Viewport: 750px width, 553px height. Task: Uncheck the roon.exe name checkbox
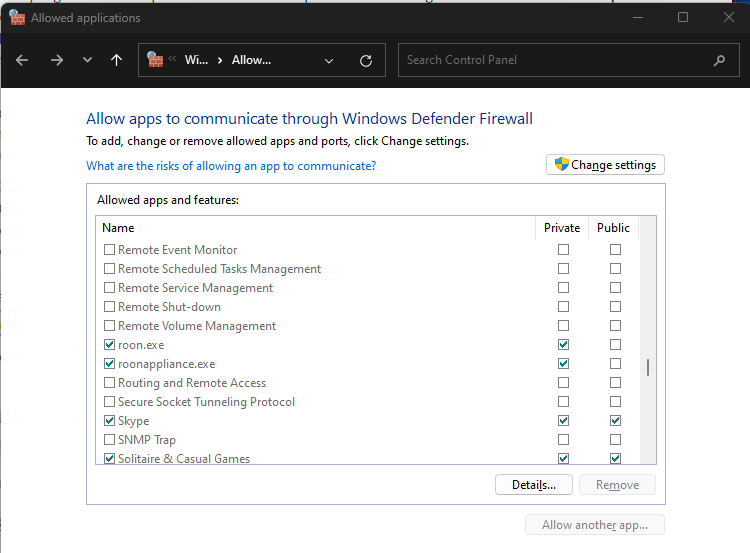pyautogui.click(x=110, y=344)
